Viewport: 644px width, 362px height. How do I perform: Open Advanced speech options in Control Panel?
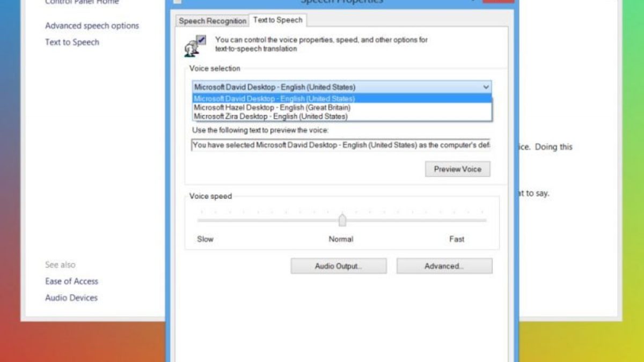(92, 26)
